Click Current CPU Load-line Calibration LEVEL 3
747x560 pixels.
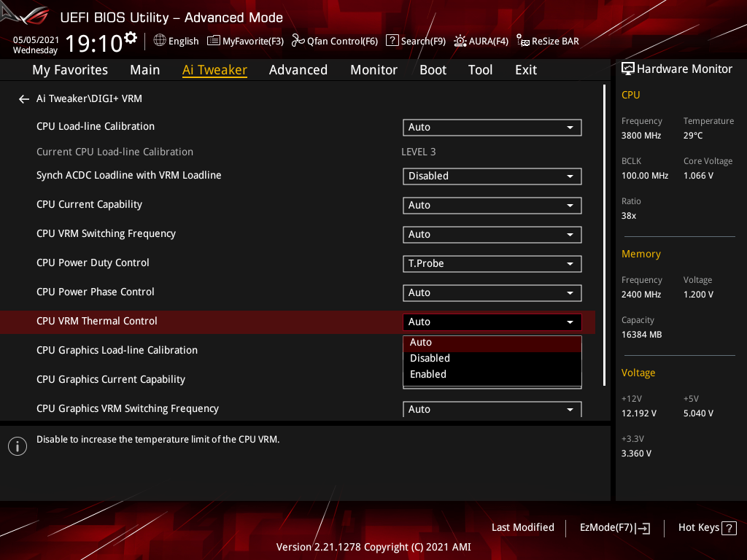coord(418,152)
